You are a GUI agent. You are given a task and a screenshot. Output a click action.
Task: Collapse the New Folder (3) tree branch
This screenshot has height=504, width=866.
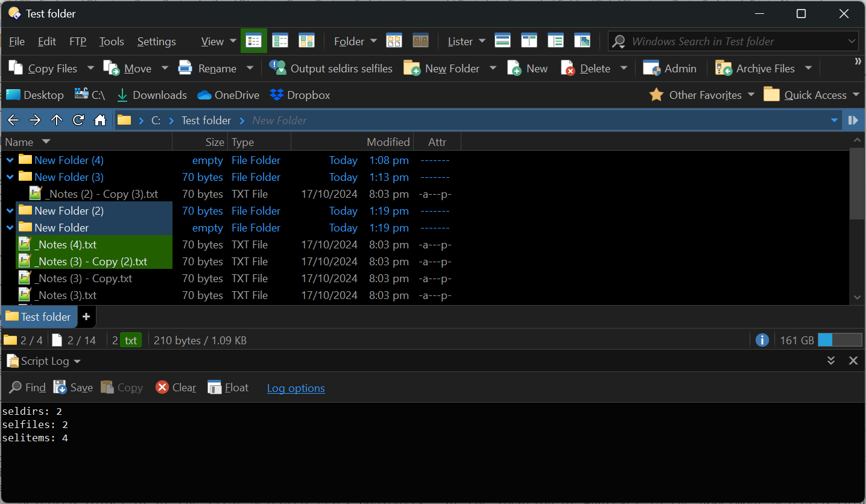click(10, 177)
